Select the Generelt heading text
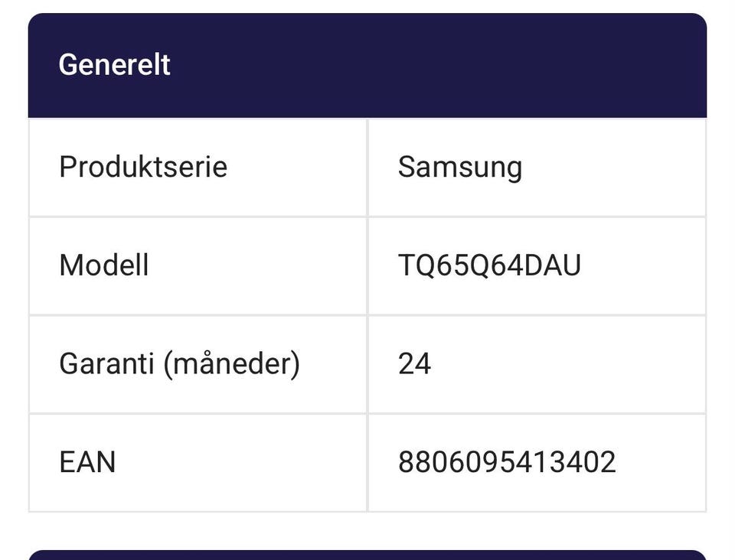The height and width of the screenshot is (560, 735). coord(114,64)
